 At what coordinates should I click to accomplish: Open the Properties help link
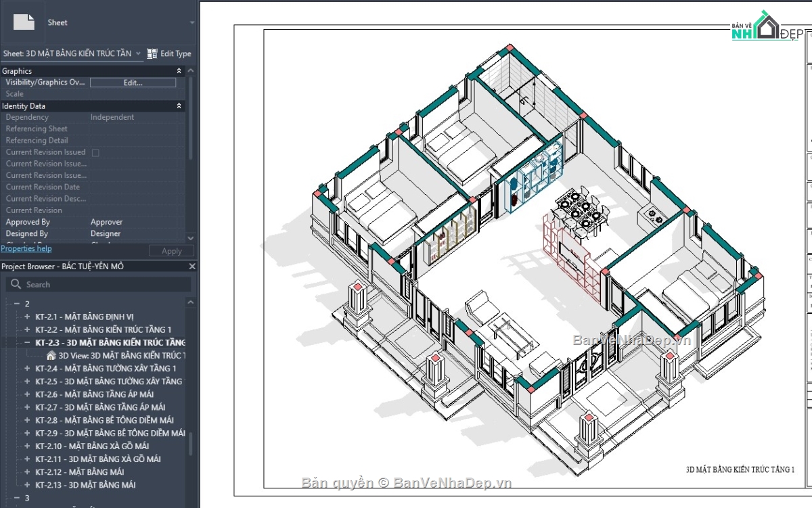(26, 248)
